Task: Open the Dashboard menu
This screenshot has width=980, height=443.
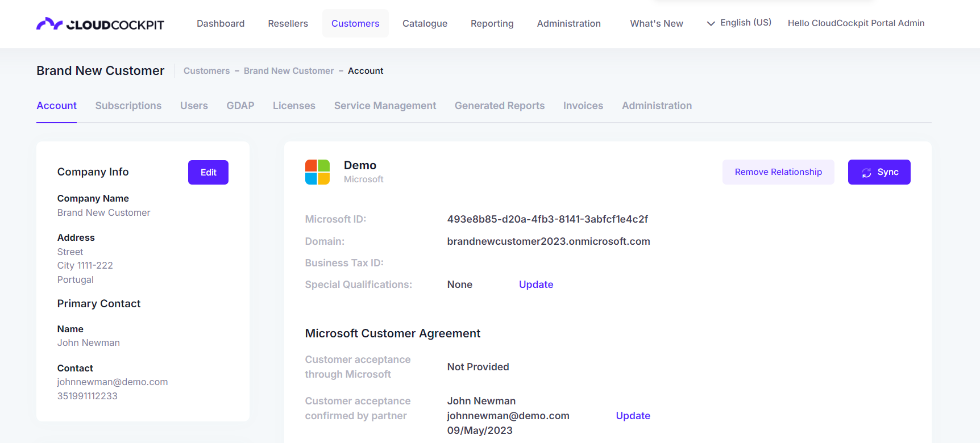Action: (x=221, y=23)
